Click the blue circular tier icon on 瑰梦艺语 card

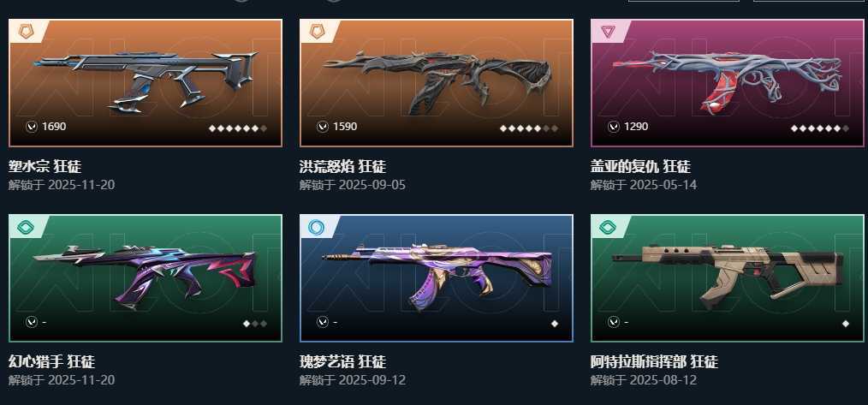coord(317,227)
